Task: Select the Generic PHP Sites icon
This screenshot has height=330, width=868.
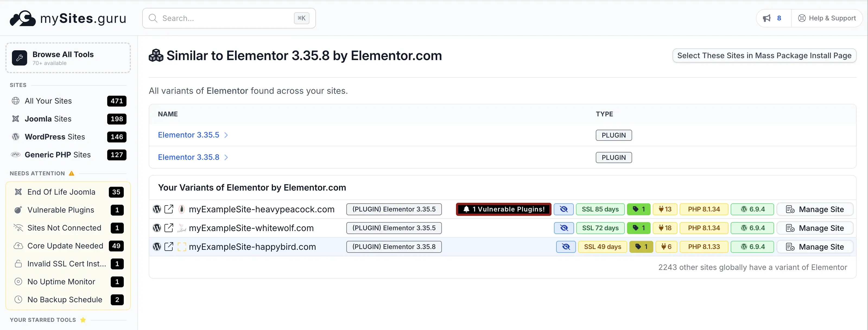Action: (x=15, y=155)
